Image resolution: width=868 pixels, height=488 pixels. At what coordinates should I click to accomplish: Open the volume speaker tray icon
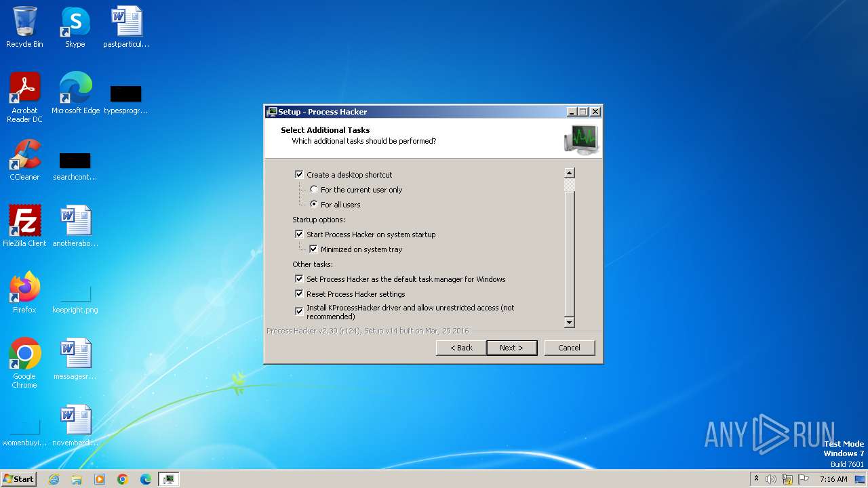click(771, 479)
